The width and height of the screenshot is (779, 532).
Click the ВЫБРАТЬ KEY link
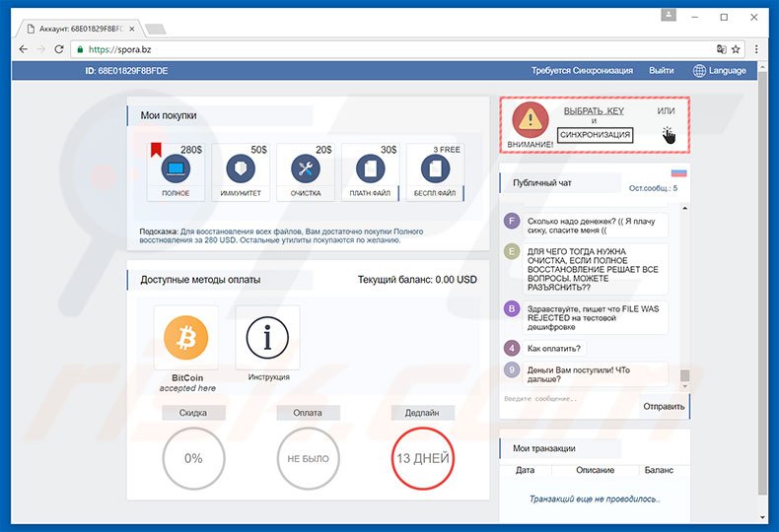click(x=594, y=111)
